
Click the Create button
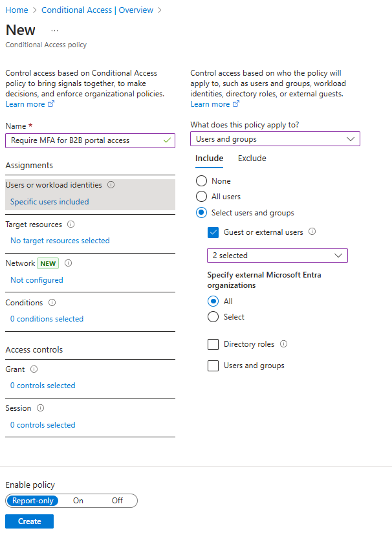tap(29, 521)
